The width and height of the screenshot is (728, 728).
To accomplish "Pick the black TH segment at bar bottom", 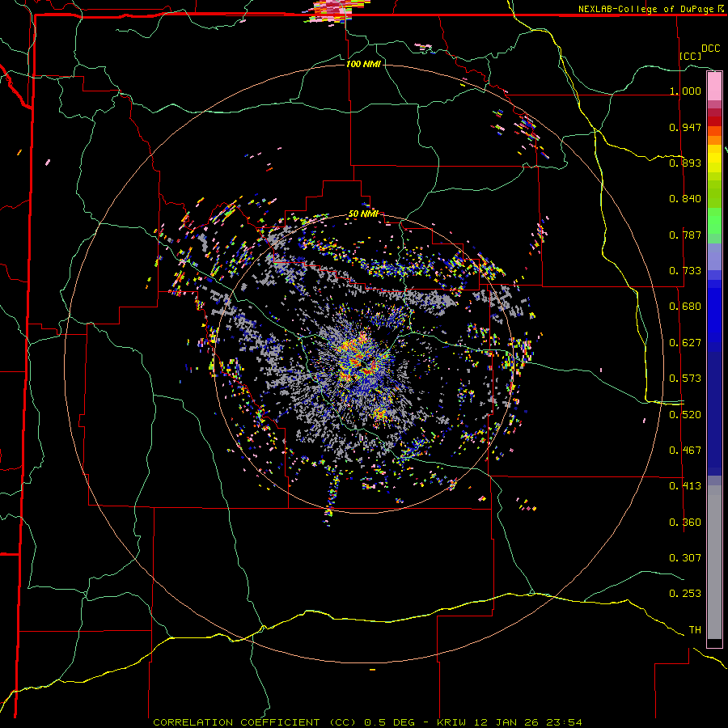I will 714,642.
